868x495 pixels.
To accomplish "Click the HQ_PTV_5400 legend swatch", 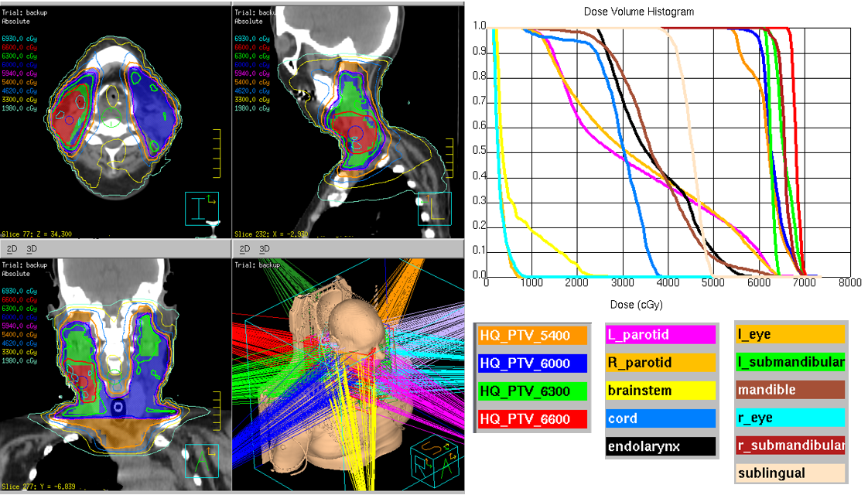I will [532, 336].
